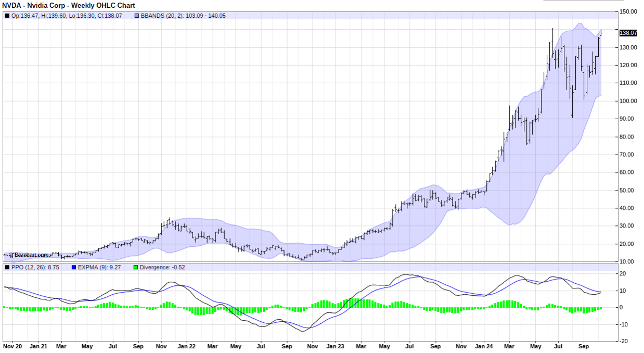
Task: Click the 100.00 price axis label
Action: tap(628, 101)
